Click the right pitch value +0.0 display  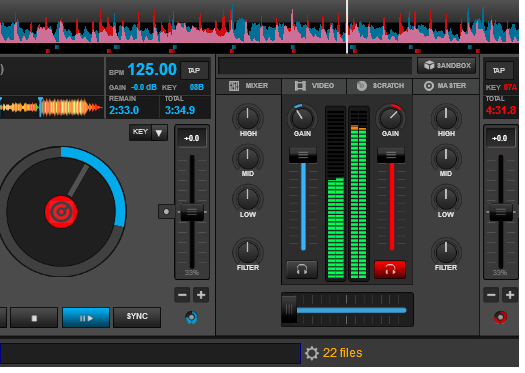point(500,139)
